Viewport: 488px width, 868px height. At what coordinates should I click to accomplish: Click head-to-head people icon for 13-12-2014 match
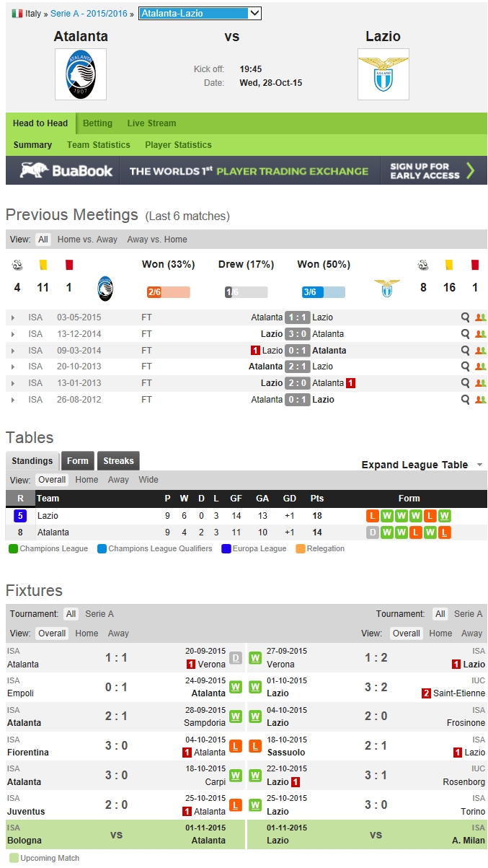tap(481, 334)
